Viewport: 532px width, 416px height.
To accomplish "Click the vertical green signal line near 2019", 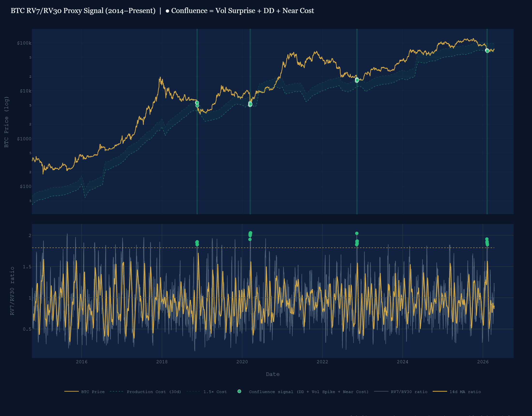I will 197,171.
